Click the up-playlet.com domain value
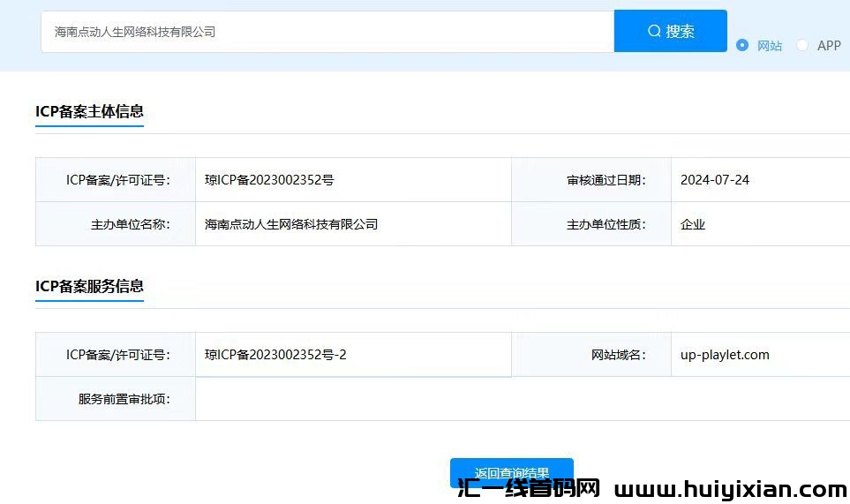Screen dimensions: 850x504 725,355
